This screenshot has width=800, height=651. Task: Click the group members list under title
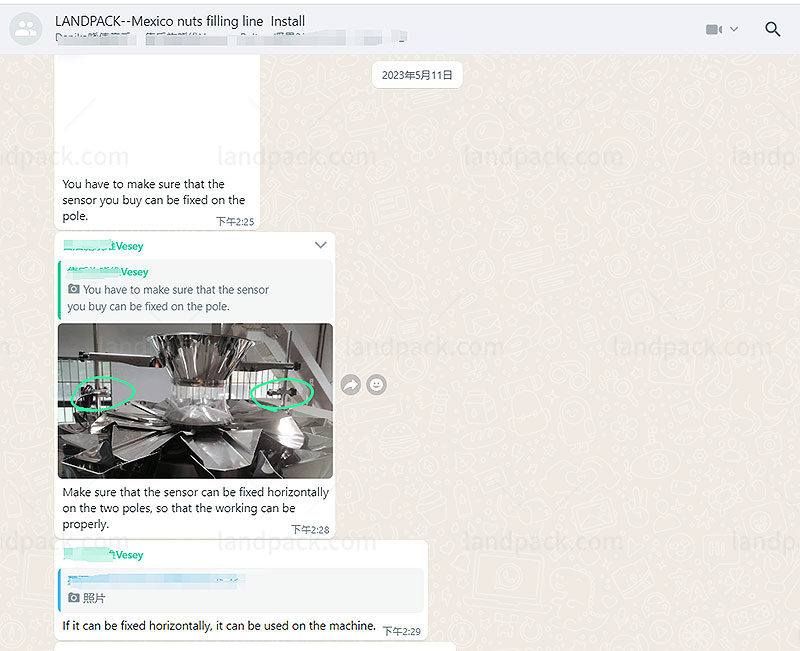(230, 39)
